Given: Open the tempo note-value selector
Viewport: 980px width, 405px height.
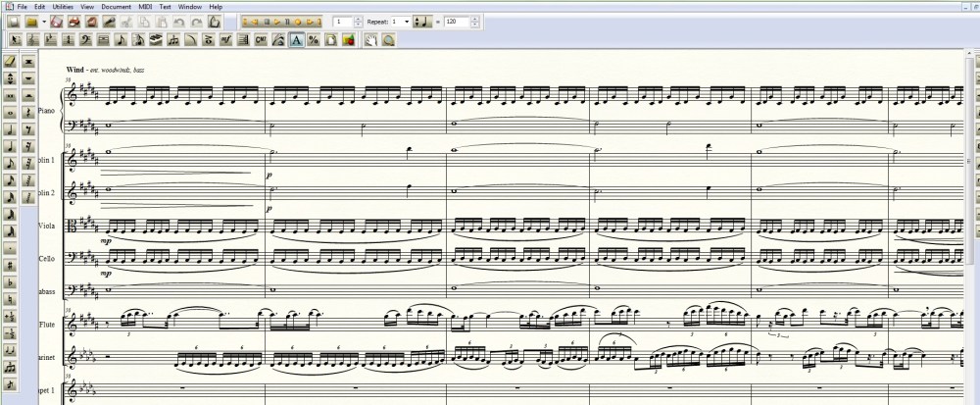Looking at the screenshot, I should click(422, 21).
